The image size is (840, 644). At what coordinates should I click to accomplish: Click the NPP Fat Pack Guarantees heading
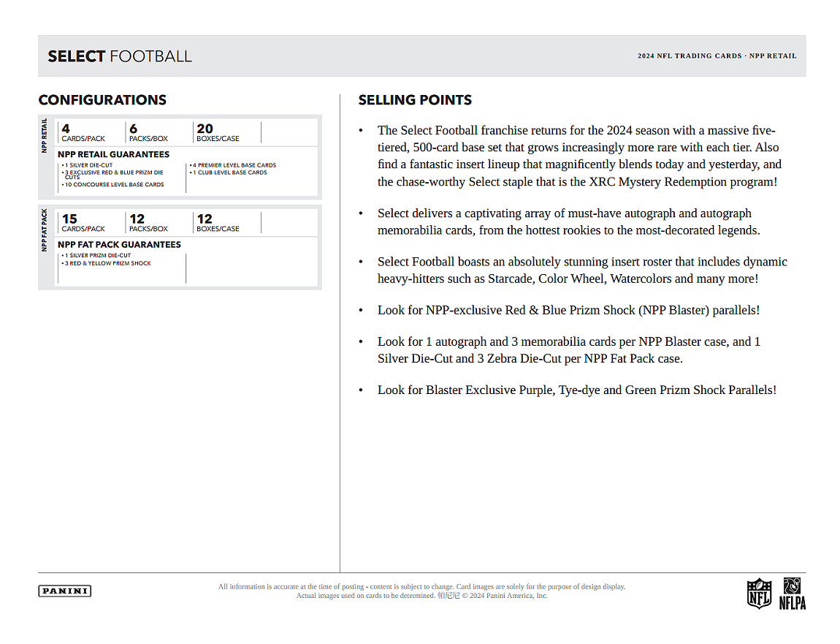point(119,245)
